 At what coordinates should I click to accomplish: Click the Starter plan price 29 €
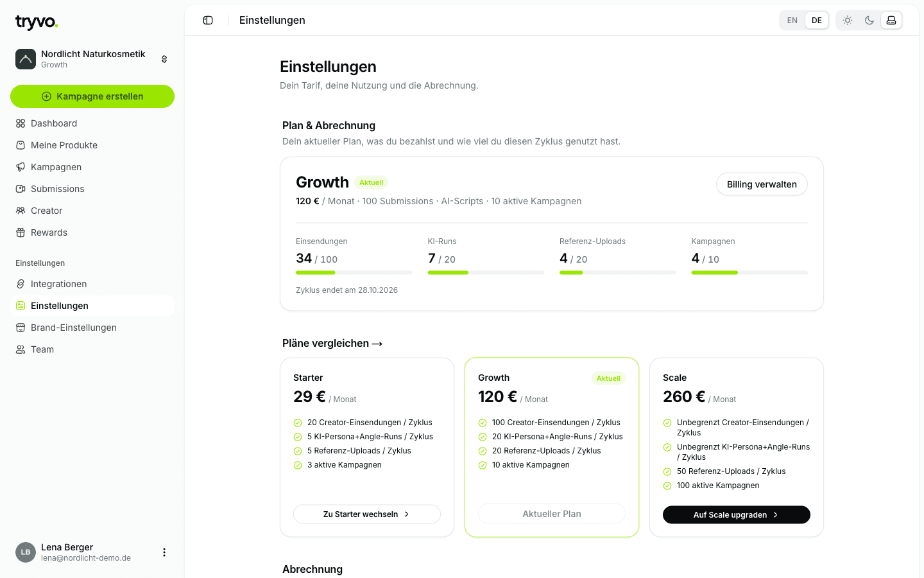tap(309, 397)
